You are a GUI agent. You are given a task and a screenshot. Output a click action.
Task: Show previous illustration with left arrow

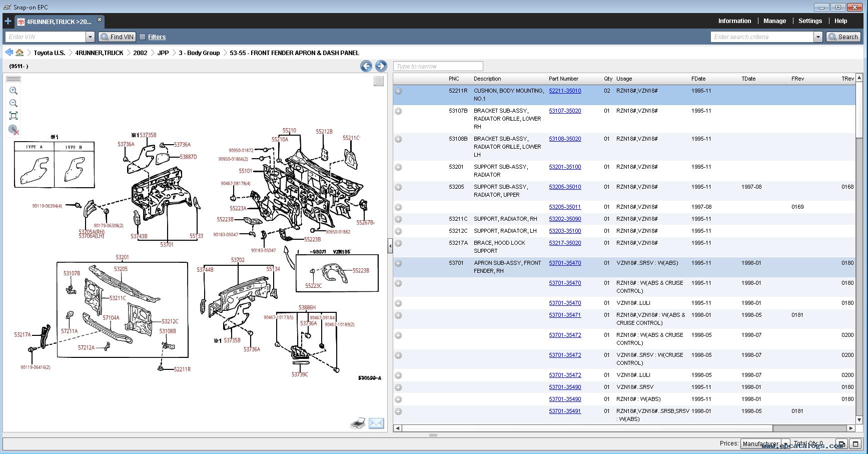(x=366, y=66)
